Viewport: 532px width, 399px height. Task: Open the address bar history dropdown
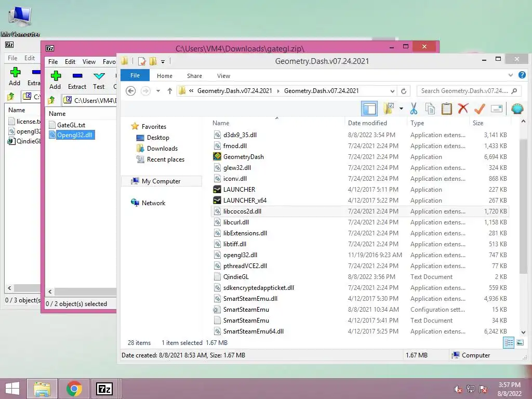coord(392,91)
